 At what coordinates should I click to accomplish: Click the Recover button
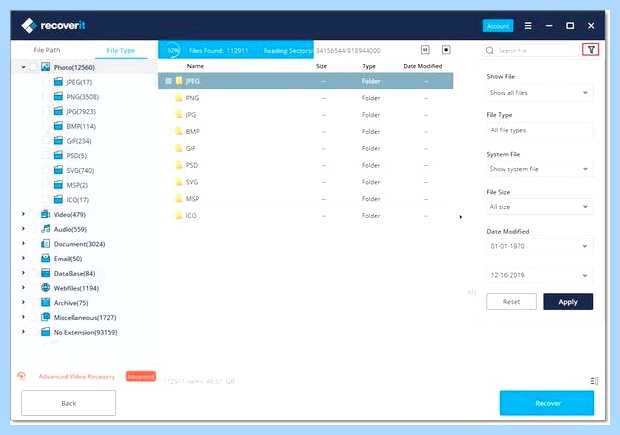(547, 403)
